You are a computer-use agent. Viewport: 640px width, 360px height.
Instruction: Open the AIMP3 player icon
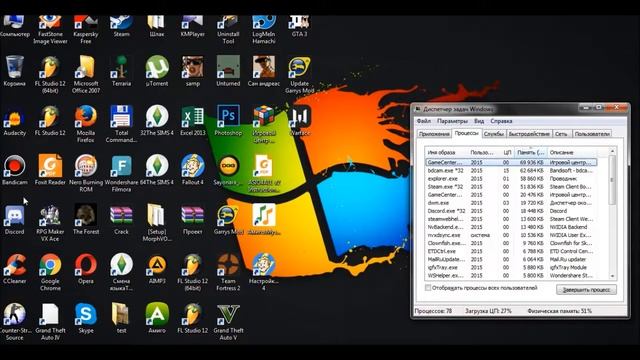(x=157, y=269)
